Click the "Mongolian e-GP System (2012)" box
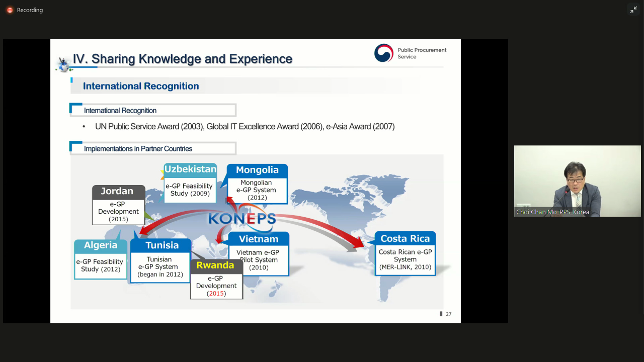Viewport: 644px width, 362px height. coord(256,190)
